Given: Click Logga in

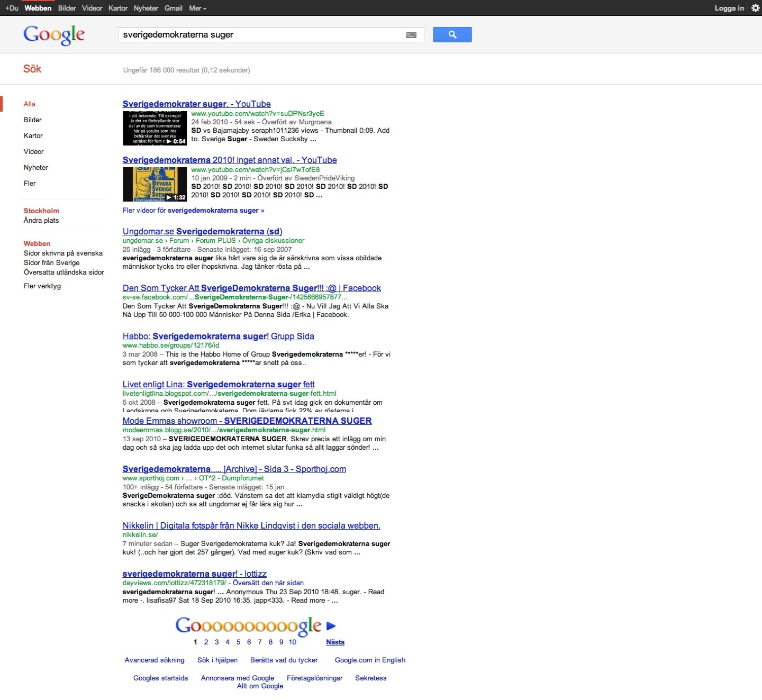Looking at the screenshot, I should point(729,8).
